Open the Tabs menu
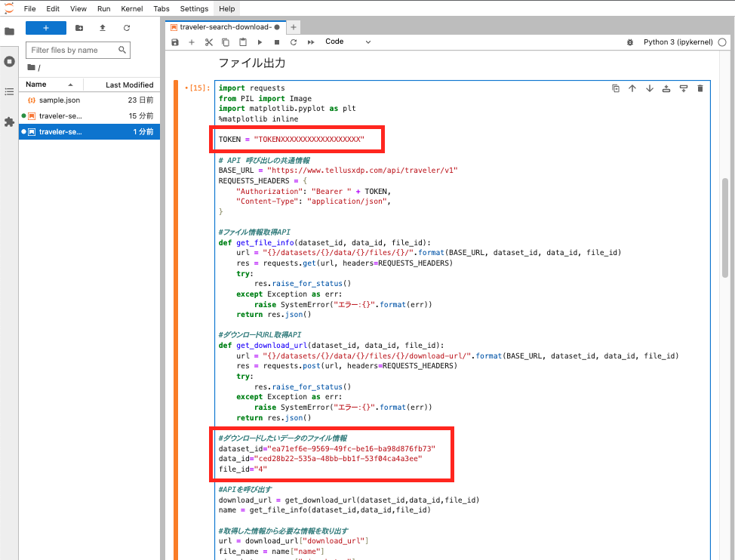This screenshot has width=735, height=560. [x=161, y=8]
